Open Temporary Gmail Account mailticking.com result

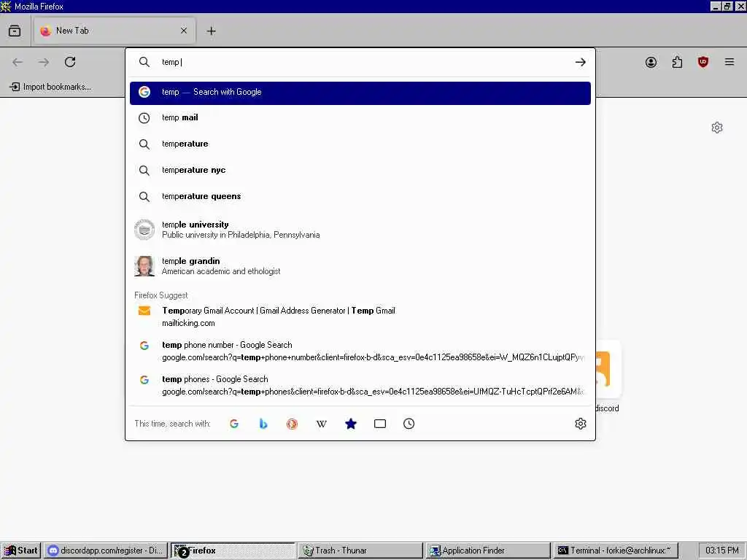click(x=360, y=316)
